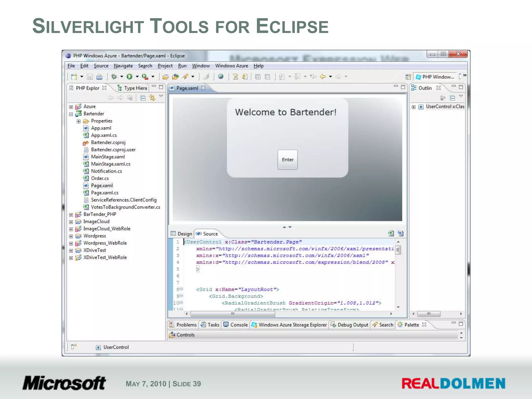Image resolution: width=532 pixels, height=399 pixels.
Task: Open the Debug Output tab
Action: [349, 325]
